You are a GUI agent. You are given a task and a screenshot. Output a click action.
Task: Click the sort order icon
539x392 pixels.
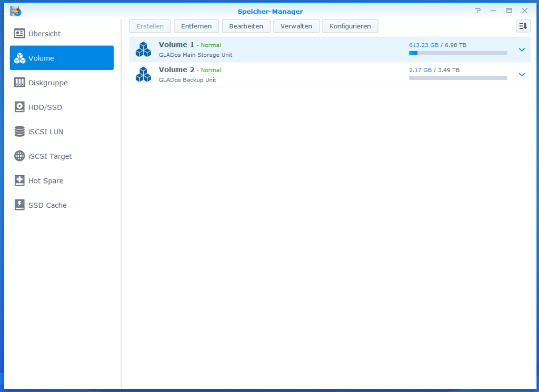tap(523, 25)
